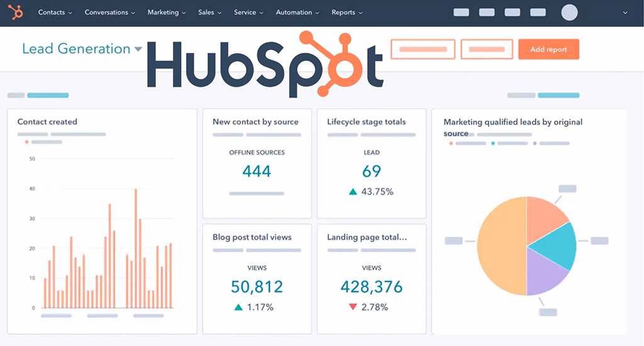This screenshot has height=346, width=644.
Task: Click the first outlined button beside Add report
Action: (423, 49)
